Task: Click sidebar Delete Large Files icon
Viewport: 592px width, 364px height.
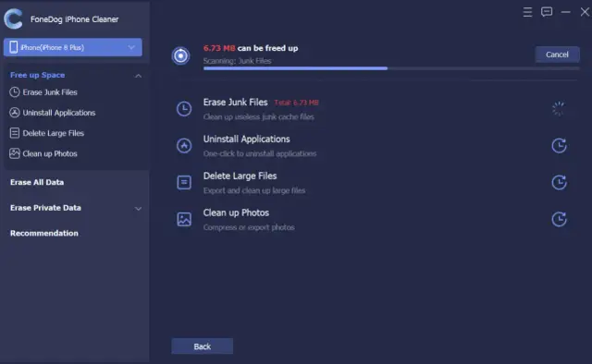Action: click(x=15, y=133)
